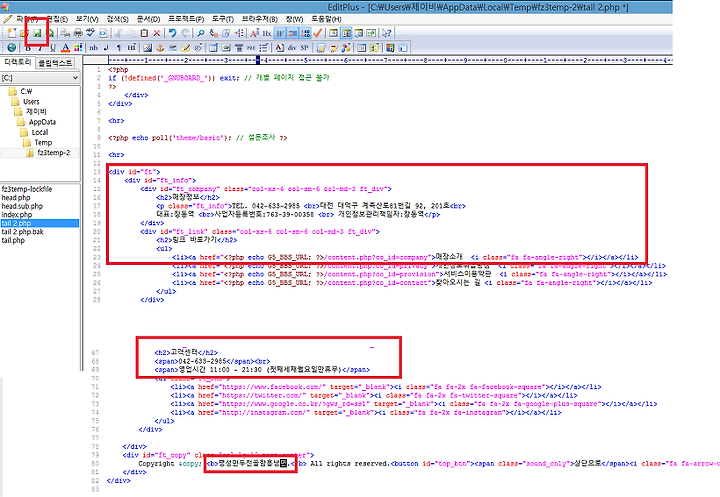Click the Cut scissors icon
This screenshot has width=720, height=497.
tap(118, 33)
